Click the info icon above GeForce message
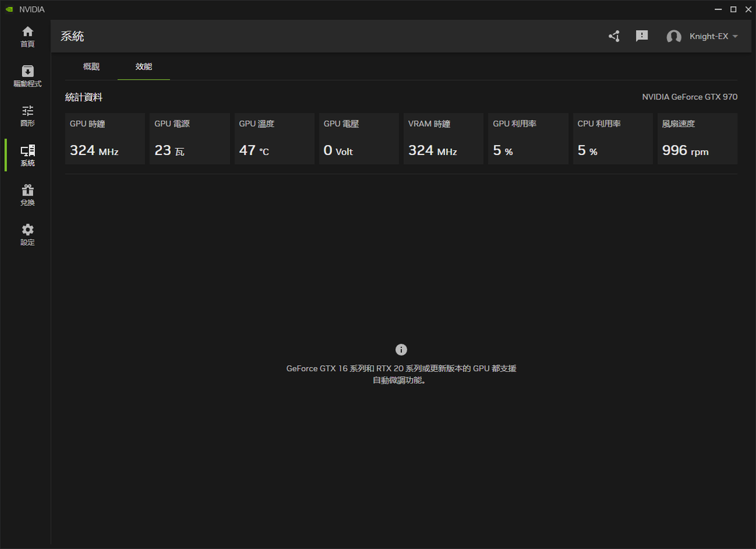756x549 pixels. tap(401, 349)
